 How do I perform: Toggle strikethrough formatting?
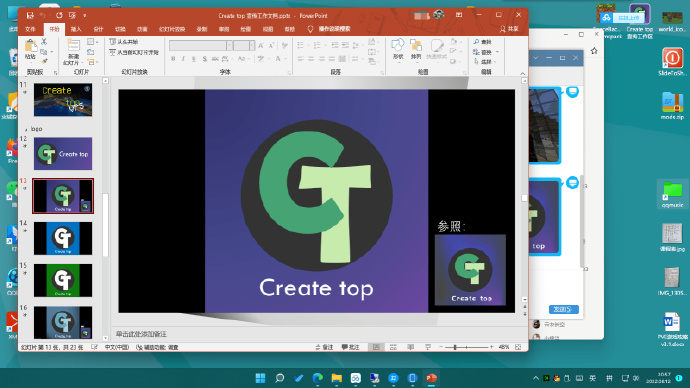click(215, 59)
